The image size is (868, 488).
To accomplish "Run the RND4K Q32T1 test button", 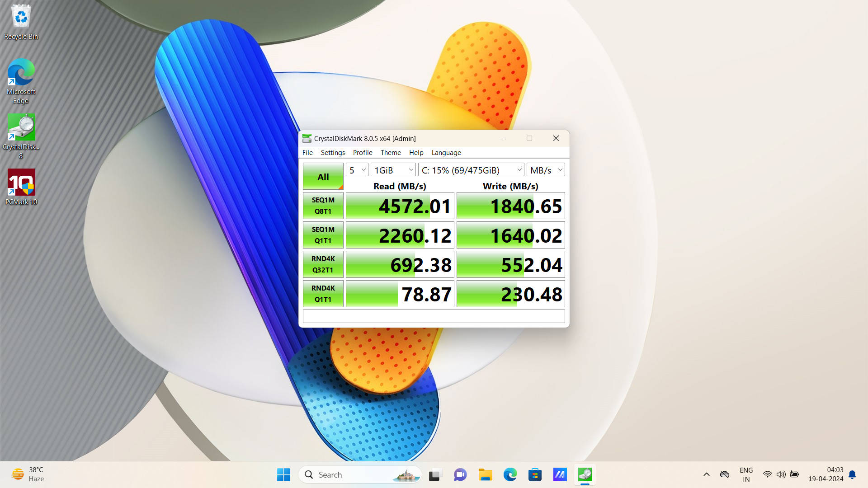I will (323, 264).
